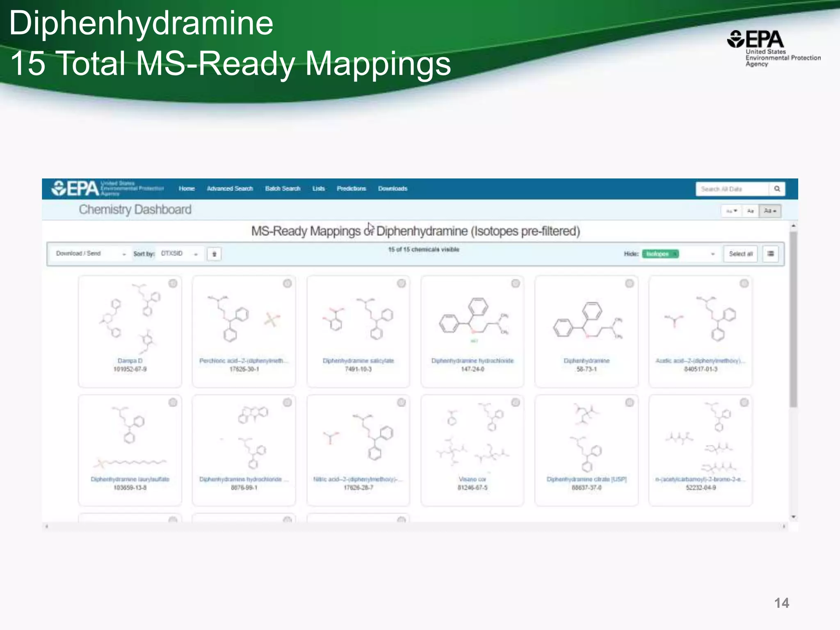Click the list view icon beside Select all

coord(771,254)
